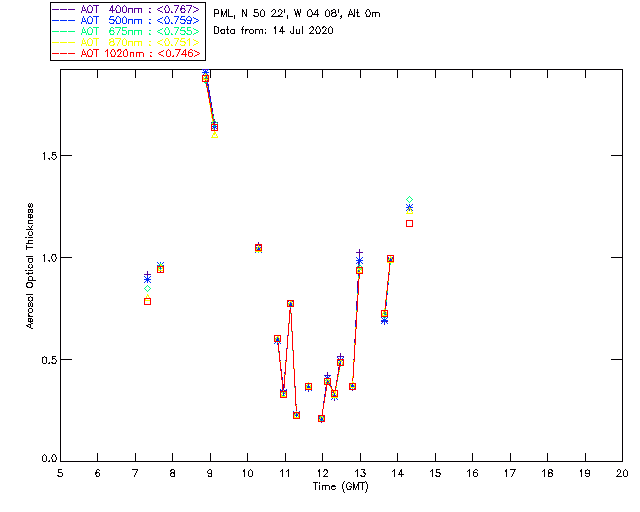The height and width of the screenshot is (512, 640).
Task: Select the AOT 500nm legend entry
Action: pos(127,20)
